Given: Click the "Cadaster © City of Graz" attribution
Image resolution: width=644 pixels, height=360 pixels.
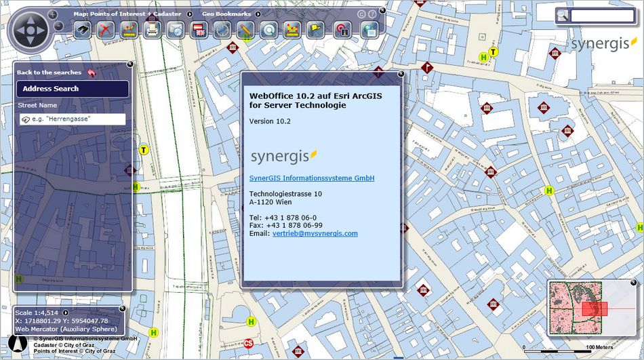Looking at the screenshot, I should coord(64,345).
